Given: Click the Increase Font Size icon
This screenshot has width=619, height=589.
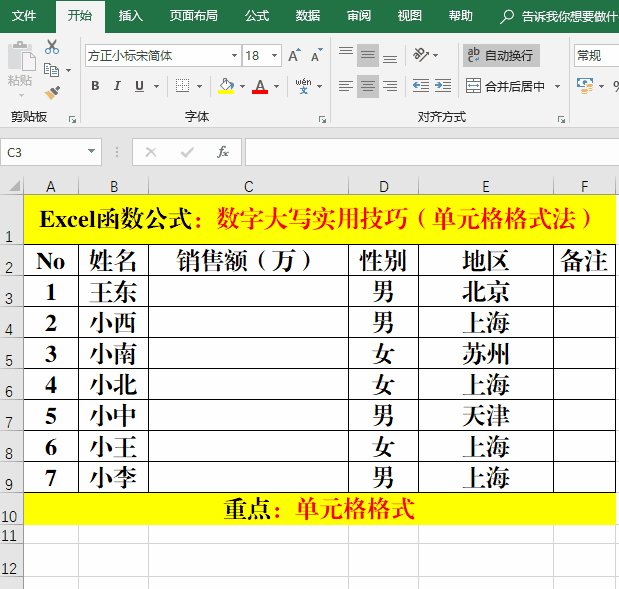Looking at the screenshot, I should [x=295, y=56].
